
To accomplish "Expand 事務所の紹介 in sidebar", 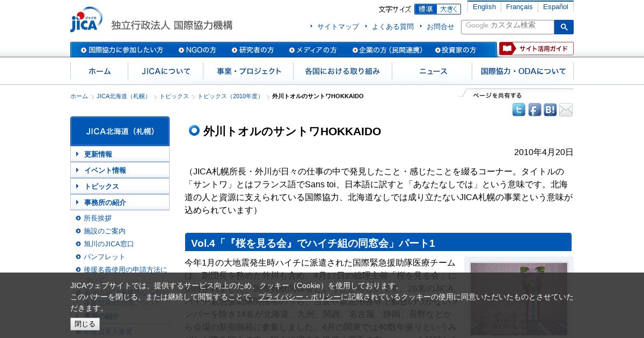I will pos(120,202).
